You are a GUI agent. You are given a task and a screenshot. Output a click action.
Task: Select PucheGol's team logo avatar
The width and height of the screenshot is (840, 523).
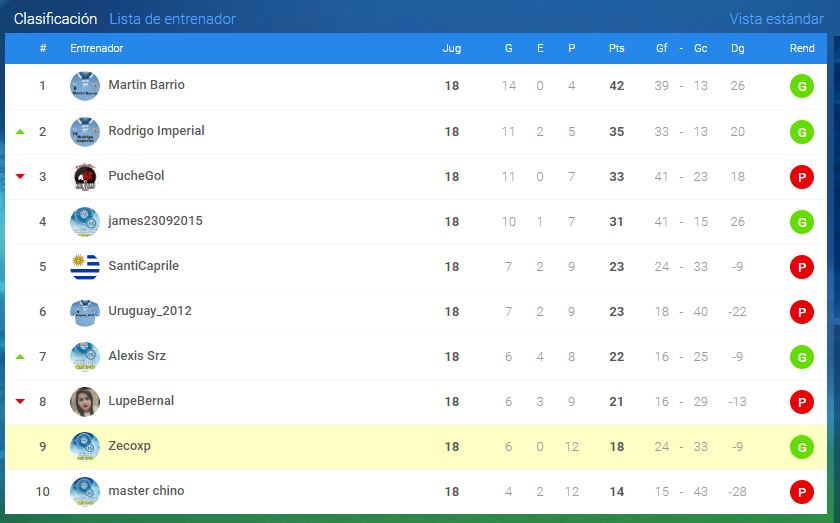85,176
